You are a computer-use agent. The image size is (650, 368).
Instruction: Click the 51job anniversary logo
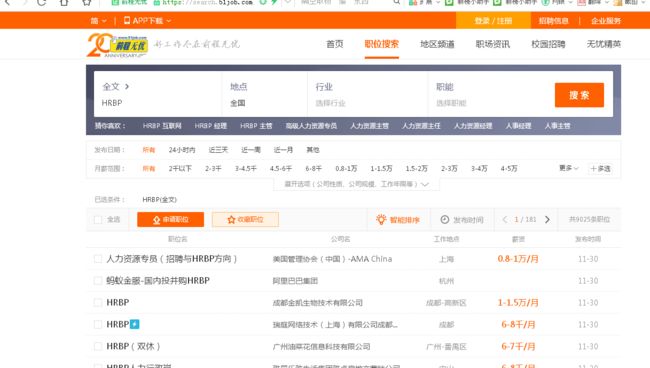pos(117,45)
